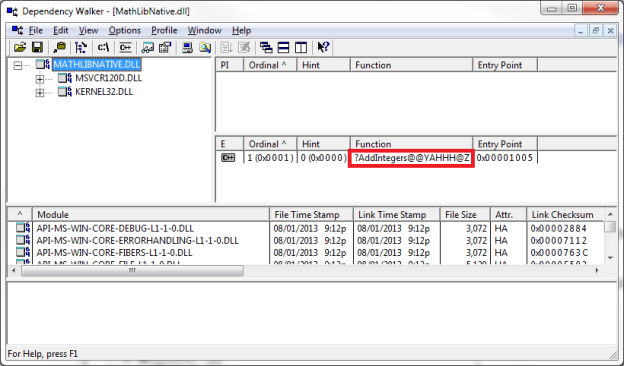The width and height of the screenshot is (624, 366).
Task: Select API-MS-WIN-CORE-DEBUG-L1-1-0.DLL module row
Action: tap(306, 228)
